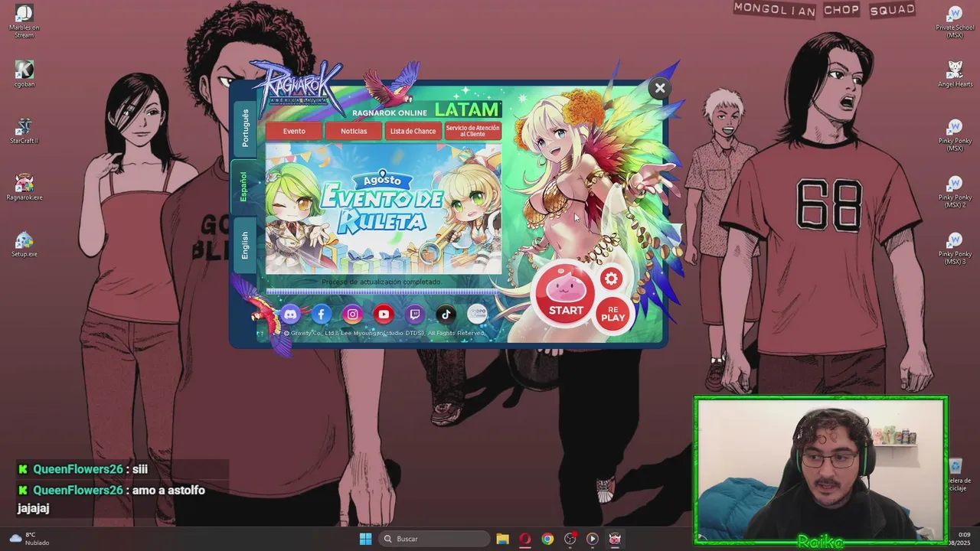Open Opera browser from taskbar
Image resolution: width=980 pixels, height=551 pixels.
click(x=525, y=539)
